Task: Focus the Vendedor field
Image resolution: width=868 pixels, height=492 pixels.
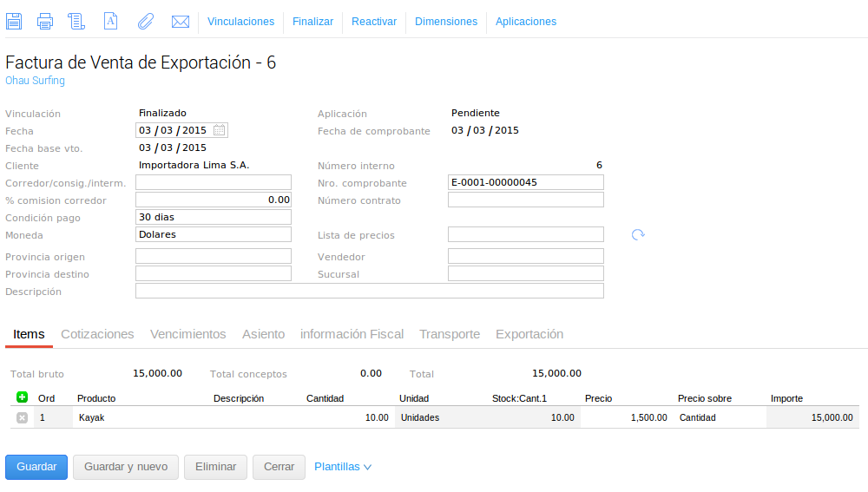Action: coord(526,256)
